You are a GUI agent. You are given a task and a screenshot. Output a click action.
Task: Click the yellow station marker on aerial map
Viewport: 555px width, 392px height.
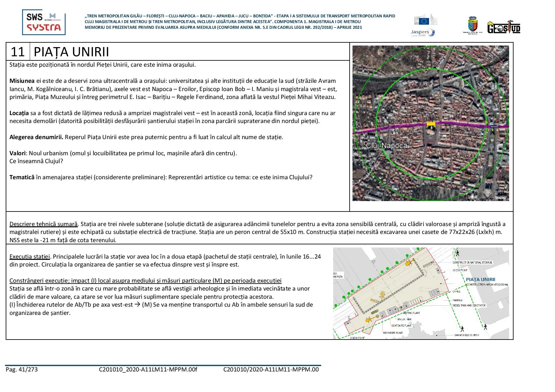(431, 124)
